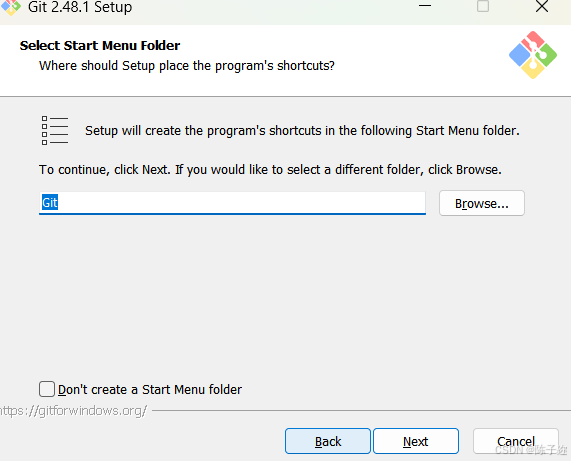Open the Browse... folder dialog
The image size is (571, 461).
(x=482, y=203)
